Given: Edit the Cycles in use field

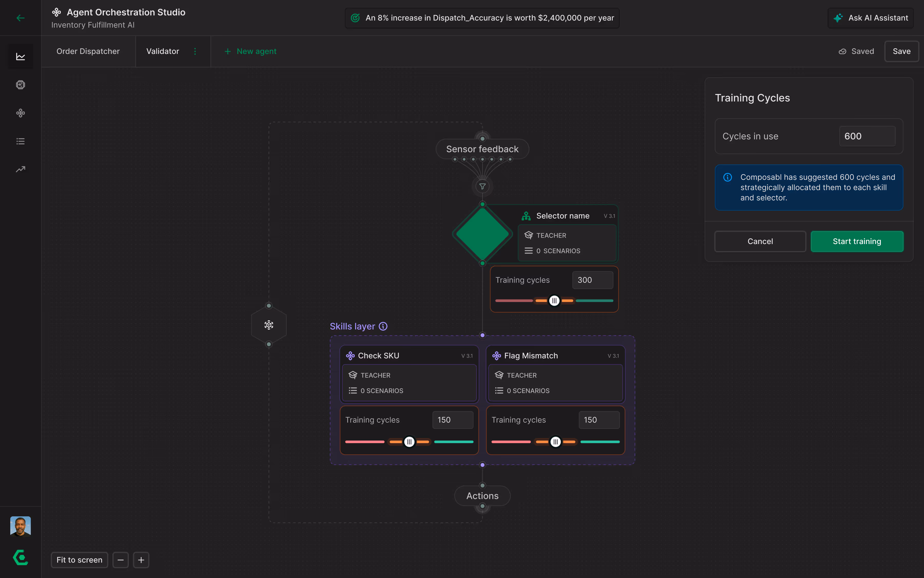Looking at the screenshot, I should (x=867, y=136).
